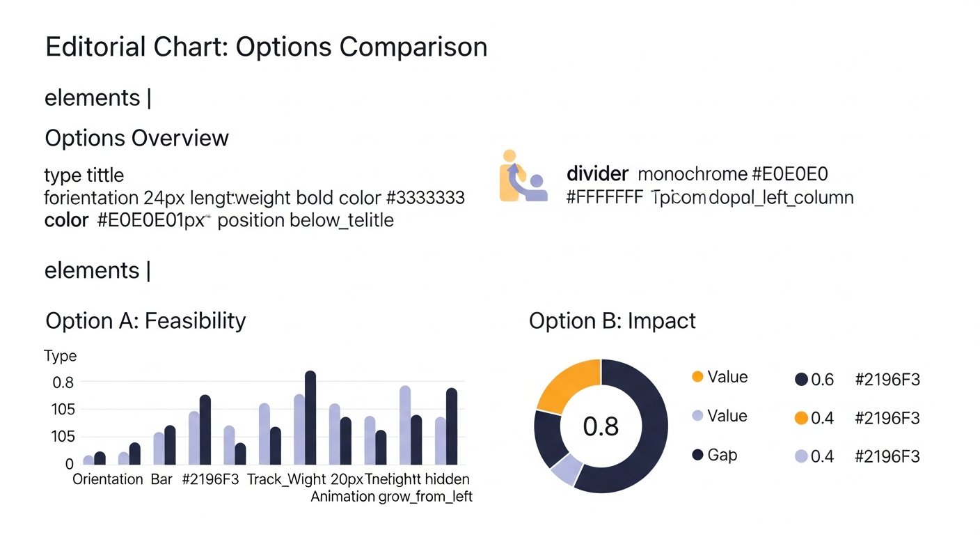The width and height of the screenshot is (980, 535).
Task: Click the Options Overview heading
Action: [136, 138]
